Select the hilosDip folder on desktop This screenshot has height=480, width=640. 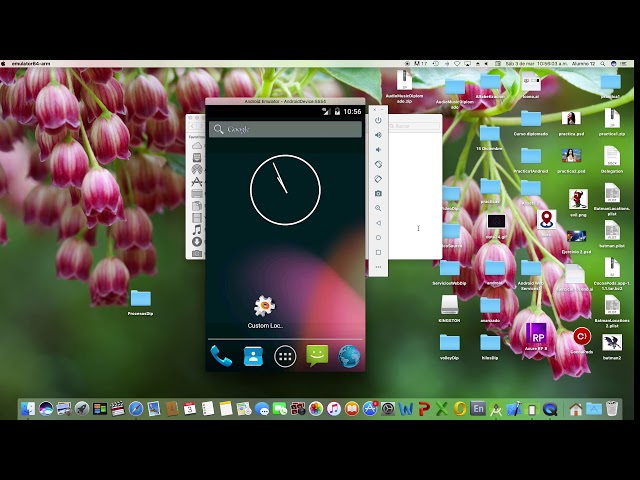(x=490, y=347)
